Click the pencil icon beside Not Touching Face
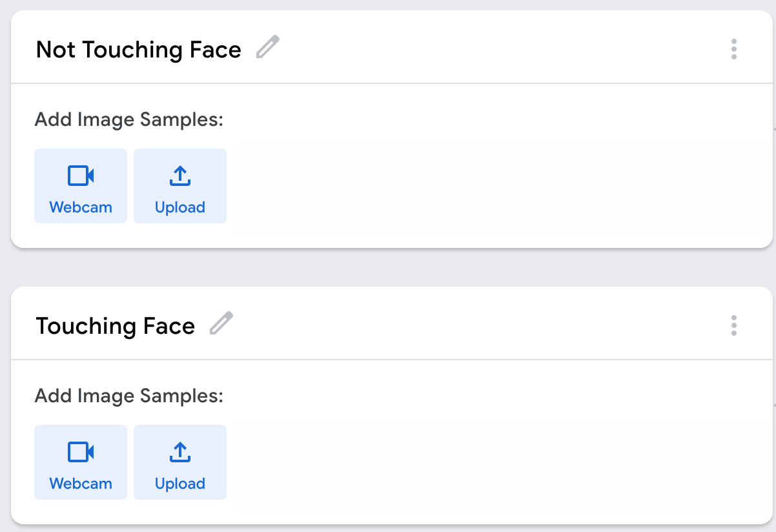Screen dimensions: 776x532 click(x=267, y=48)
